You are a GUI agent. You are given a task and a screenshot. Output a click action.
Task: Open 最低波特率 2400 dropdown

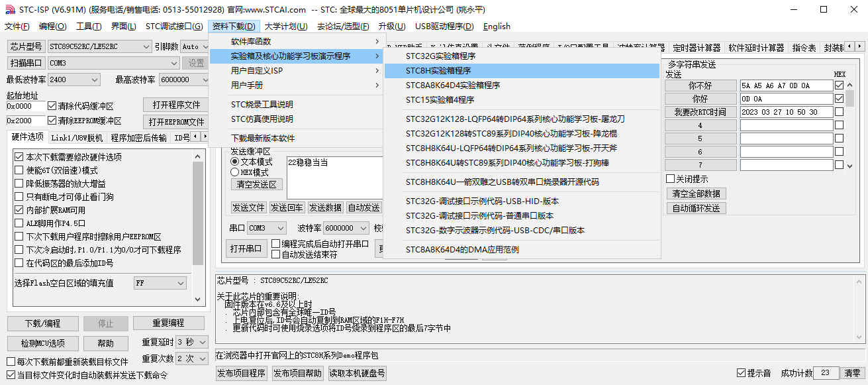click(73, 80)
